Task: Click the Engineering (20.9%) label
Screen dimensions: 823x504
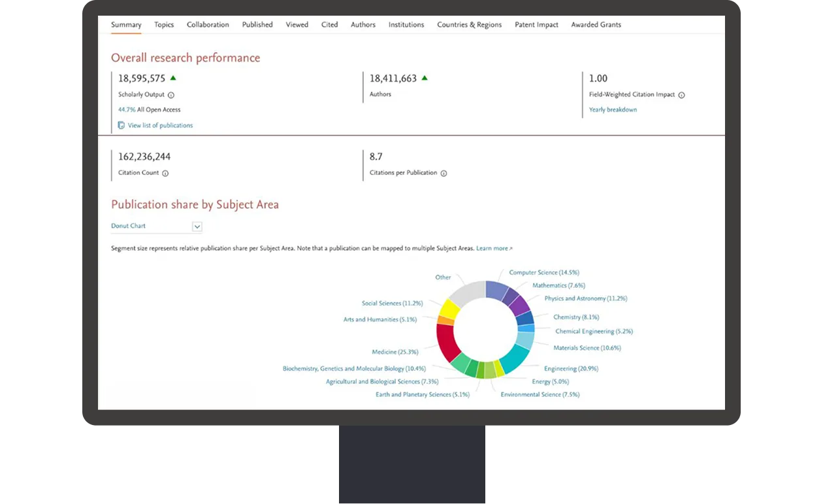Action: [571, 368]
